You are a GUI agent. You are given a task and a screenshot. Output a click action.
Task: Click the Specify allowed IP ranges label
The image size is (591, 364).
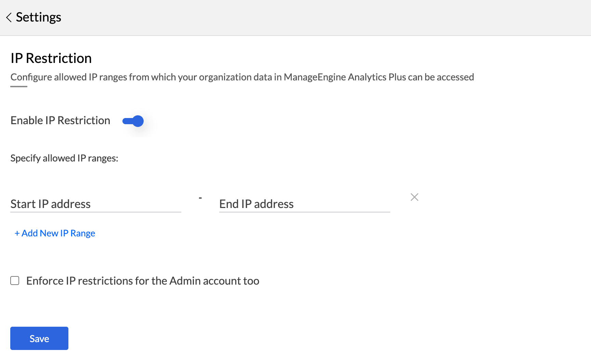click(x=64, y=158)
